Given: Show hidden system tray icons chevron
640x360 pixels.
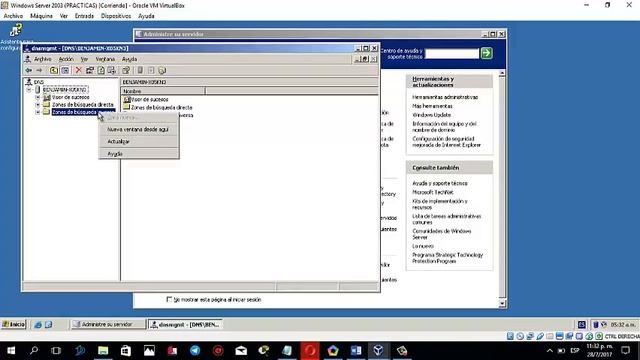Looking at the screenshot, I should [x=550, y=351].
